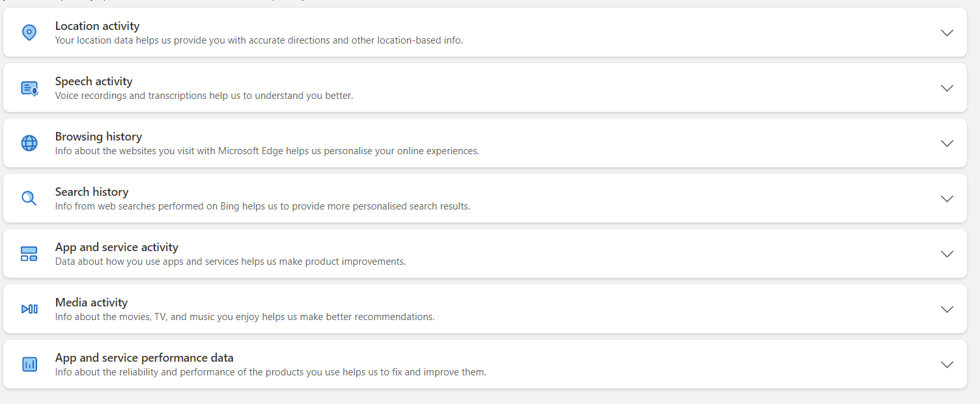
Task: Expand the Search history chevron
Action: [x=947, y=198]
